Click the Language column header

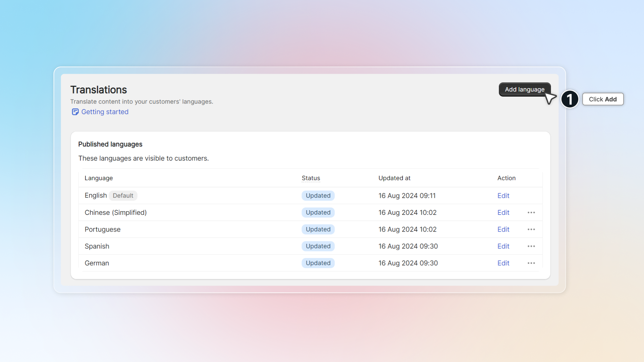(x=99, y=178)
